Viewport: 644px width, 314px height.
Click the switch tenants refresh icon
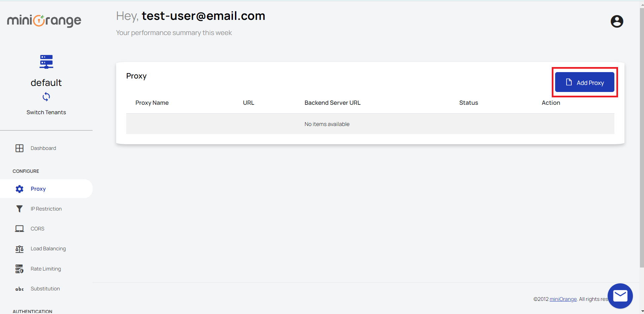point(46,97)
